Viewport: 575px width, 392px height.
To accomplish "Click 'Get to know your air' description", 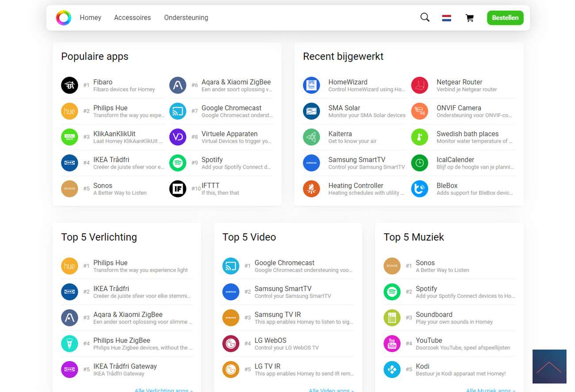I will (353, 141).
